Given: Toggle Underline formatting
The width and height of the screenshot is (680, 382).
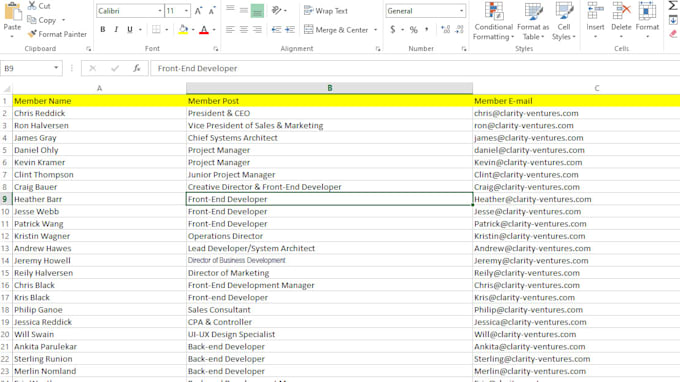Looking at the screenshot, I should pyautogui.click(x=130, y=29).
